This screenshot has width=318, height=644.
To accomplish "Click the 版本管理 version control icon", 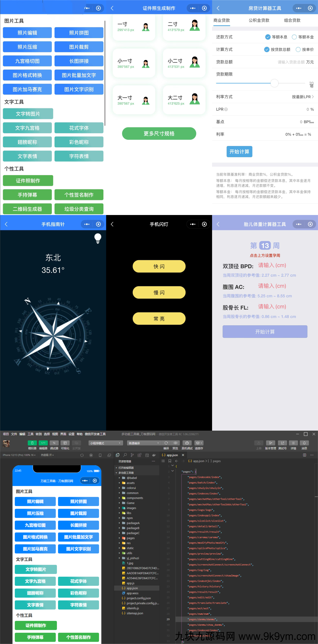I will pos(270,443).
